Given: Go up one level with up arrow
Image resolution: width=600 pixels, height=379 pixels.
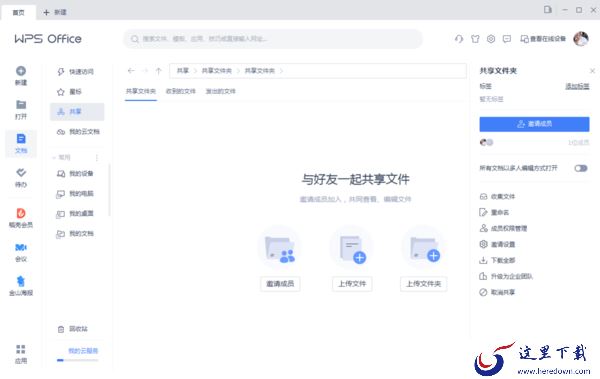Looking at the screenshot, I should tap(158, 70).
